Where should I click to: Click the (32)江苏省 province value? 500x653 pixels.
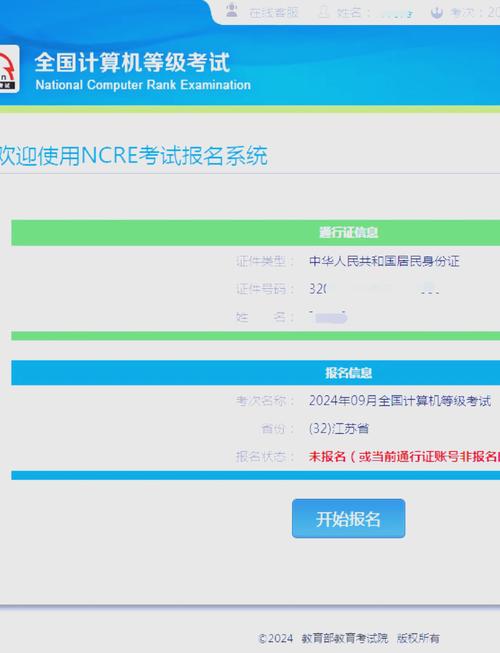coord(339,429)
